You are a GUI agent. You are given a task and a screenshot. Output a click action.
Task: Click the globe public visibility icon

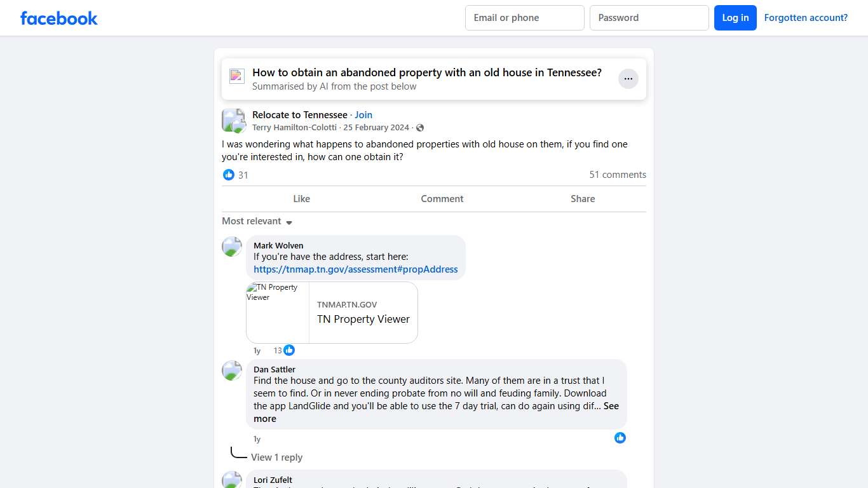pos(420,128)
